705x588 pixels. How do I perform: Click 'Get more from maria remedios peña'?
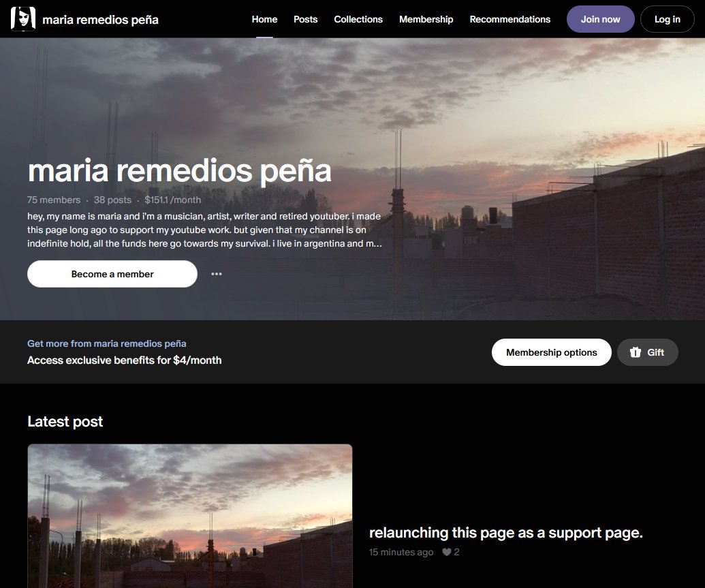[106, 343]
